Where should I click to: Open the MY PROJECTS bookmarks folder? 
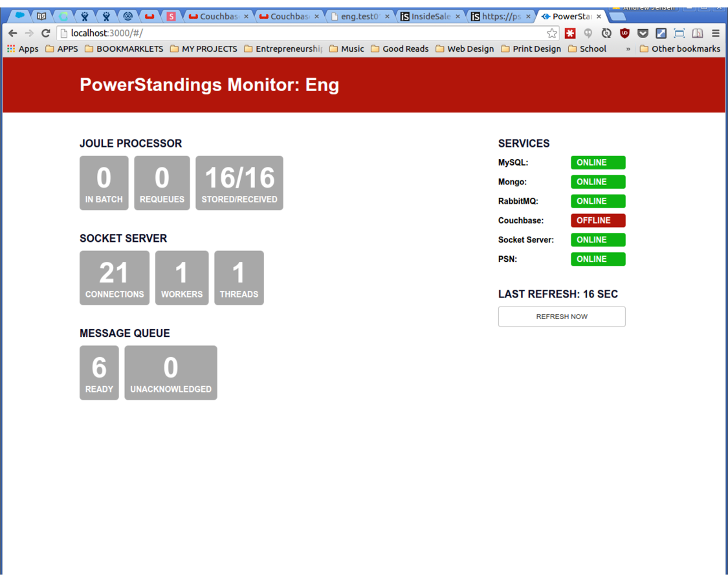(x=203, y=48)
